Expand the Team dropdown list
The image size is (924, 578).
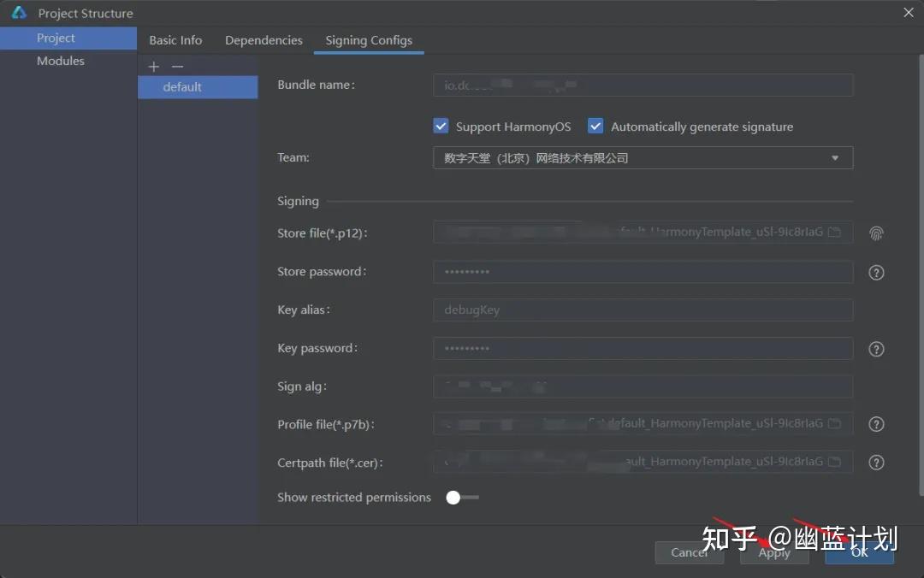(643, 158)
